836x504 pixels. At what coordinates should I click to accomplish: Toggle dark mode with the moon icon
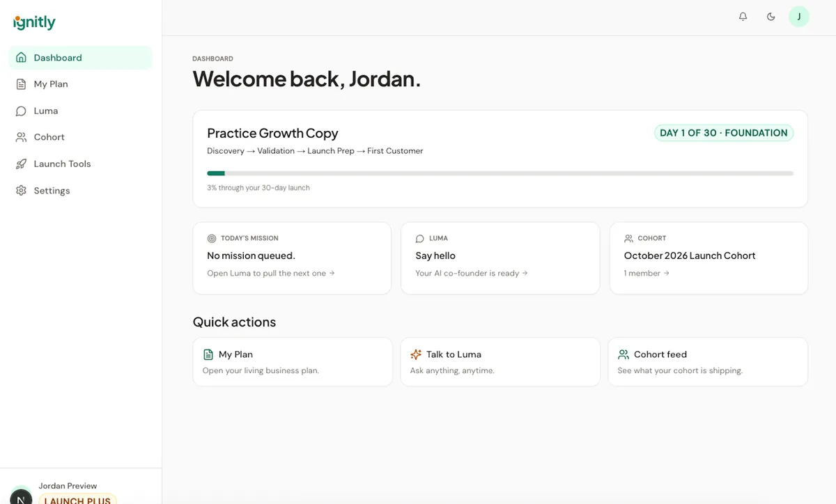coord(771,17)
